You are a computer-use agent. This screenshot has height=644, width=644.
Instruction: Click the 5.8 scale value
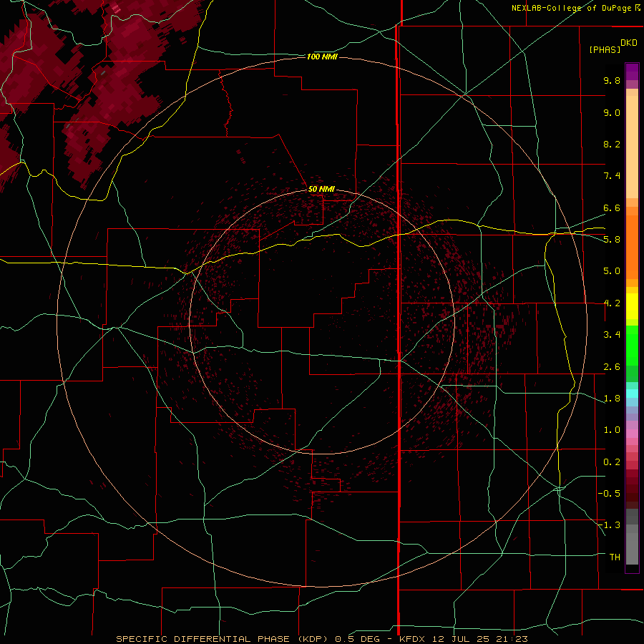[x=612, y=239]
